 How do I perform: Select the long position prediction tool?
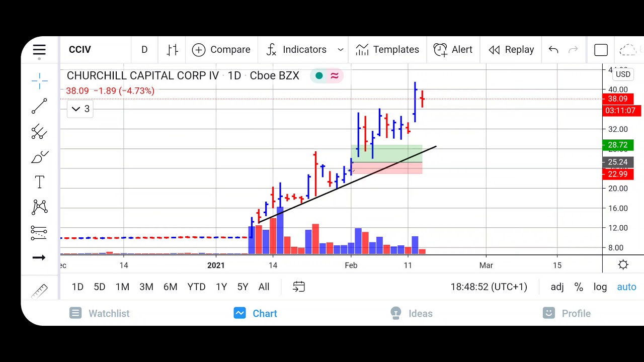39,232
